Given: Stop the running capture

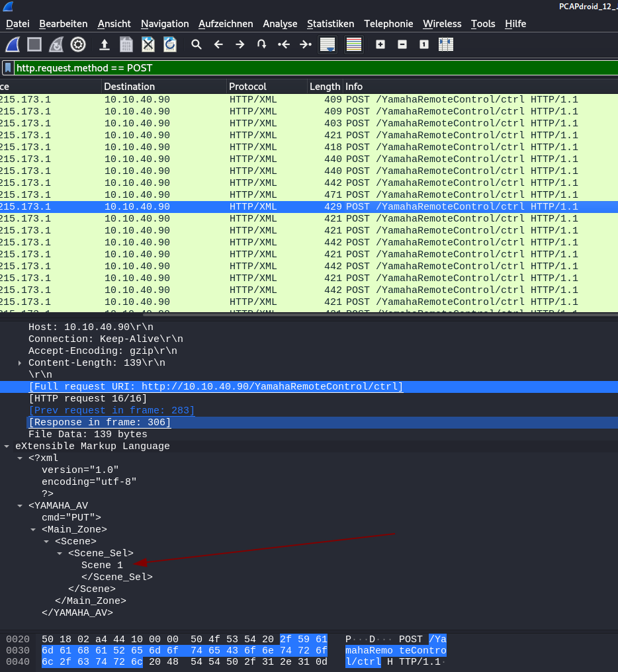Looking at the screenshot, I should click(x=34, y=44).
